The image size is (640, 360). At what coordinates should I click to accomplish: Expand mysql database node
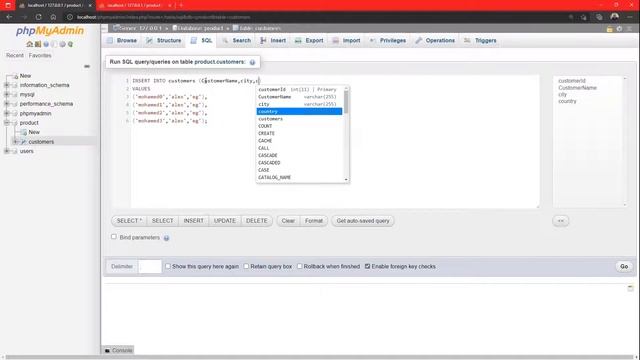[x=7, y=94]
